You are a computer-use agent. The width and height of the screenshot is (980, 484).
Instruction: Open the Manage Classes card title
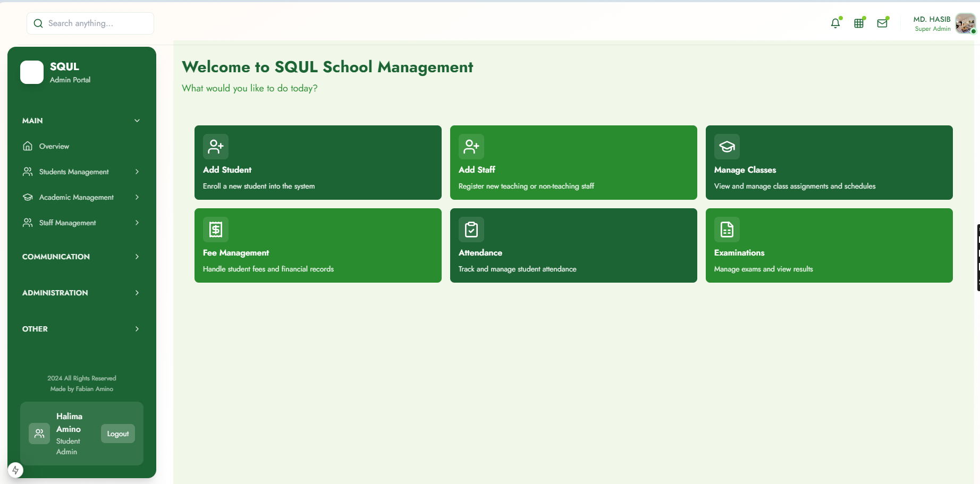[745, 170]
